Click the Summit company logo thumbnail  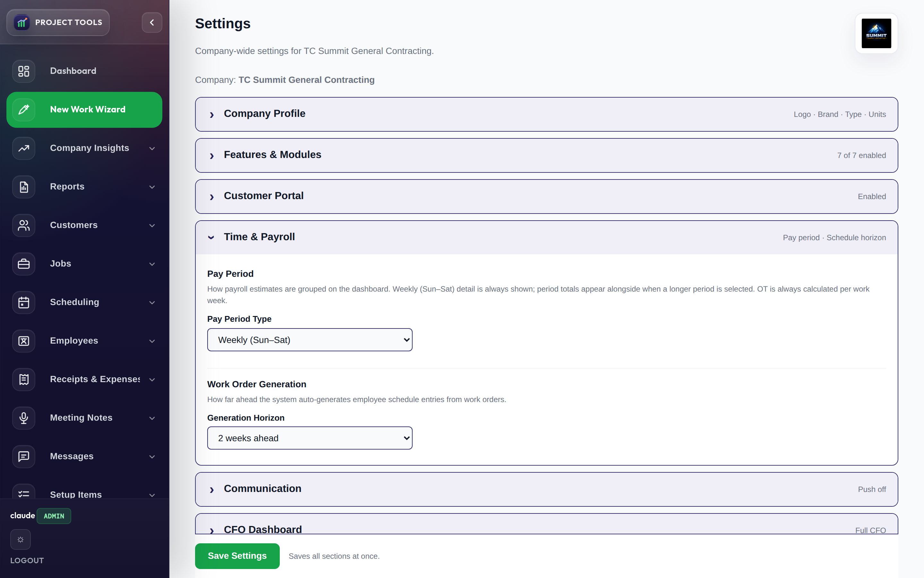pyautogui.click(x=876, y=34)
